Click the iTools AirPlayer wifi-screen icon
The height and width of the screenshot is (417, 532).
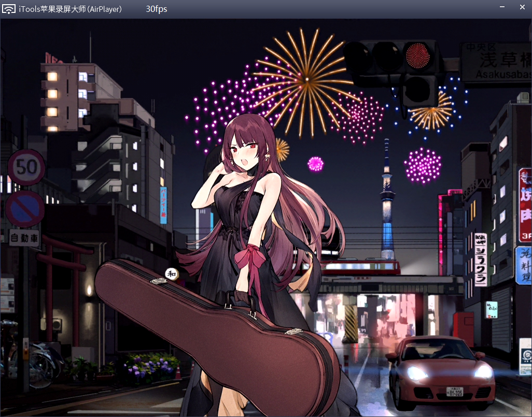tap(8, 9)
